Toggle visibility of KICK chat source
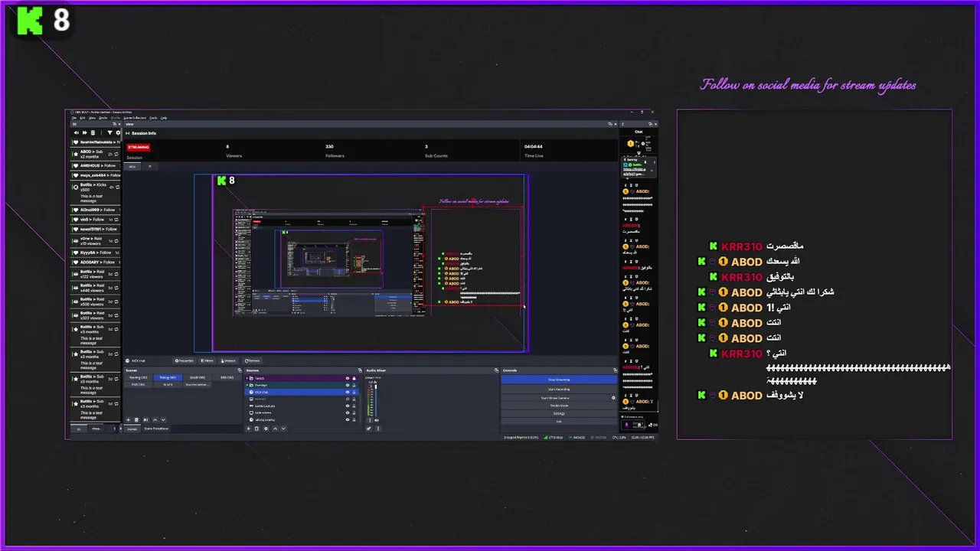 [x=347, y=392]
